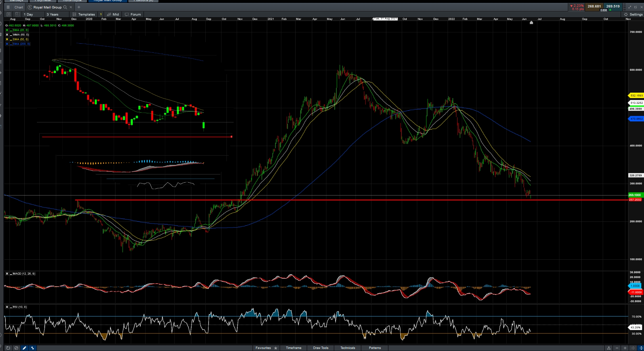
Task: Close the Royal Mail Group chart tab
Action: (71, 7)
